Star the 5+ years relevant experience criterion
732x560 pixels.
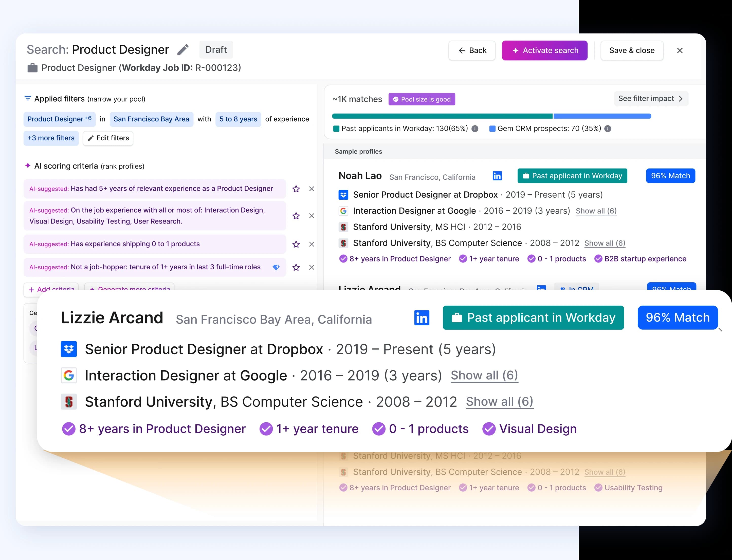296,189
